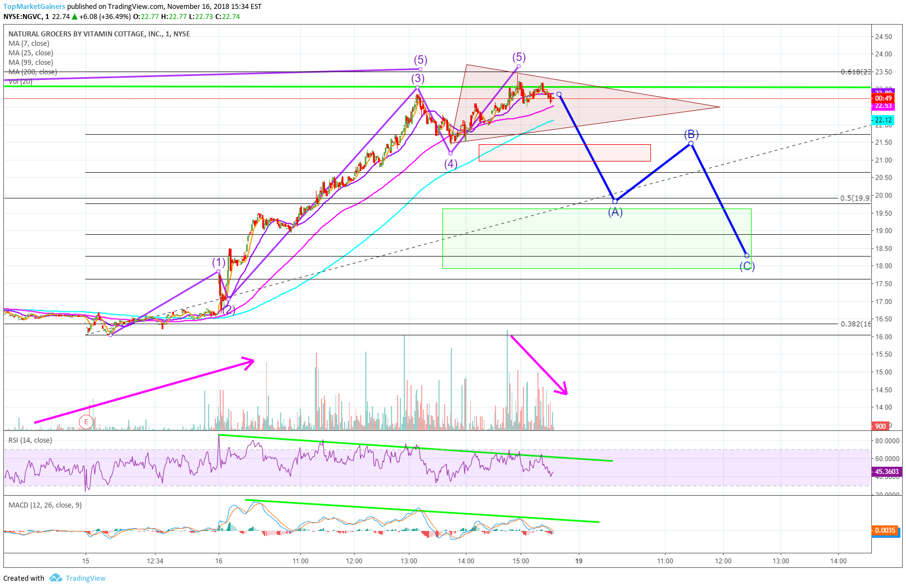Click the 12:34 time axis label
The image size is (906, 588).
point(155,561)
